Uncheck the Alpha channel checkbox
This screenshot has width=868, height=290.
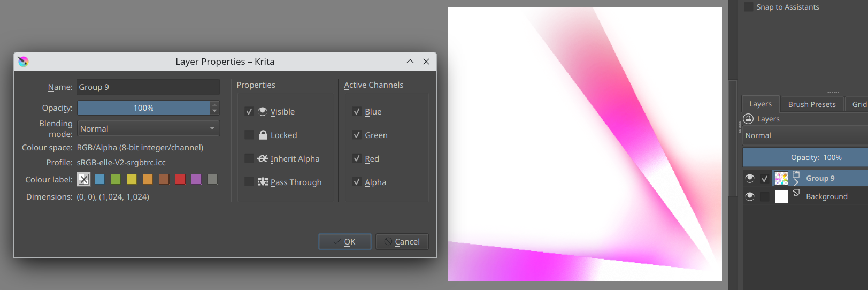[357, 182]
